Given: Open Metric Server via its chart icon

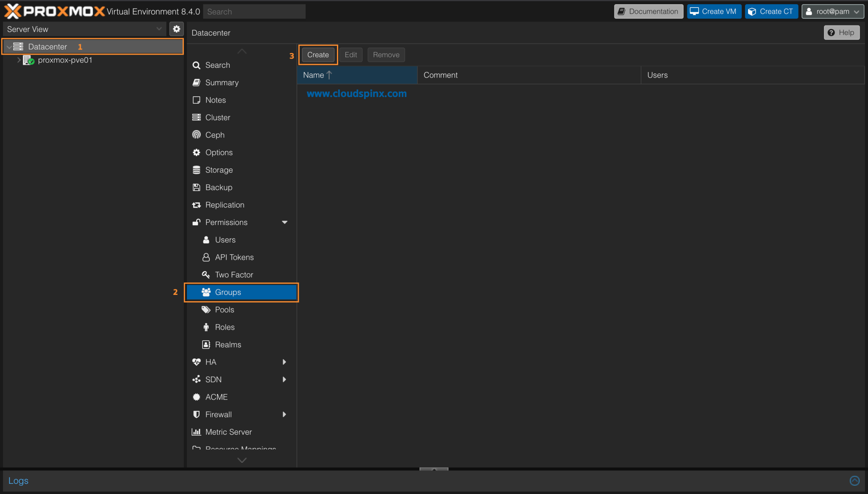Looking at the screenshot, I should click(196, 432).
